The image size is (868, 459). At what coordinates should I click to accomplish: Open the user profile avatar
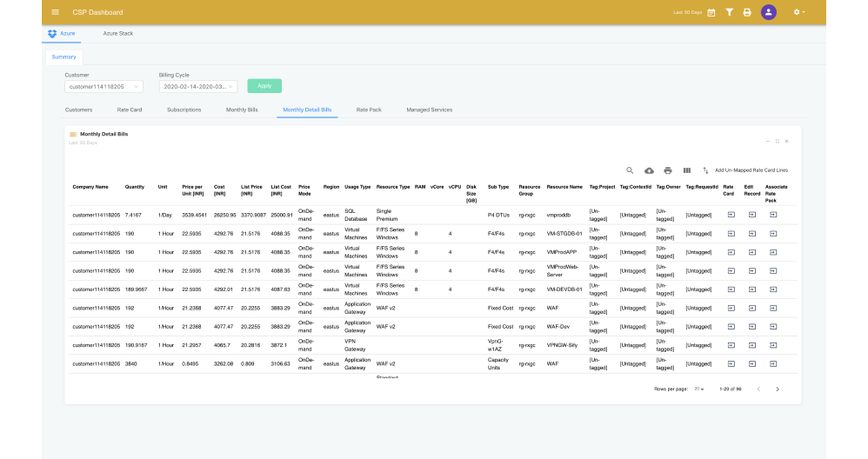click(768, 12)
